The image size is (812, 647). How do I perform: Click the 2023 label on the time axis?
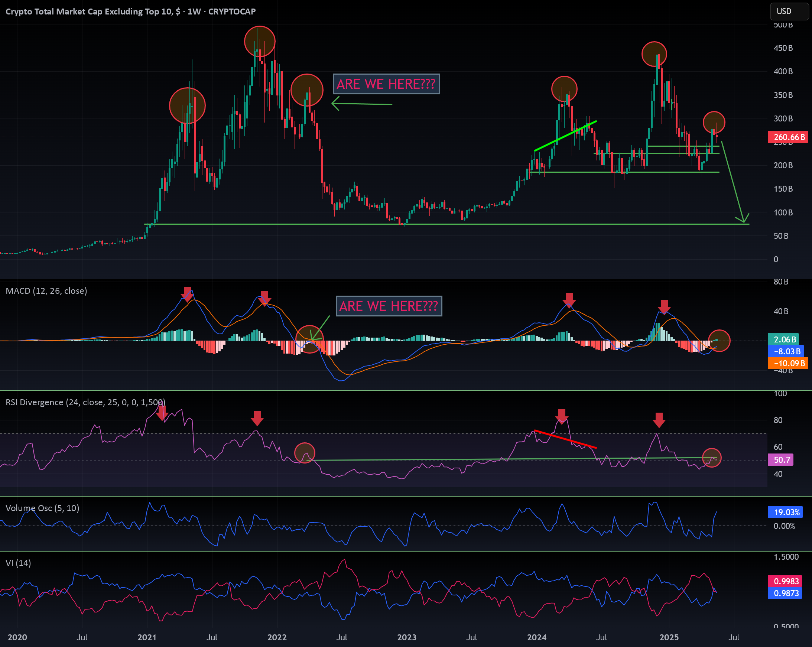(407, 637)
